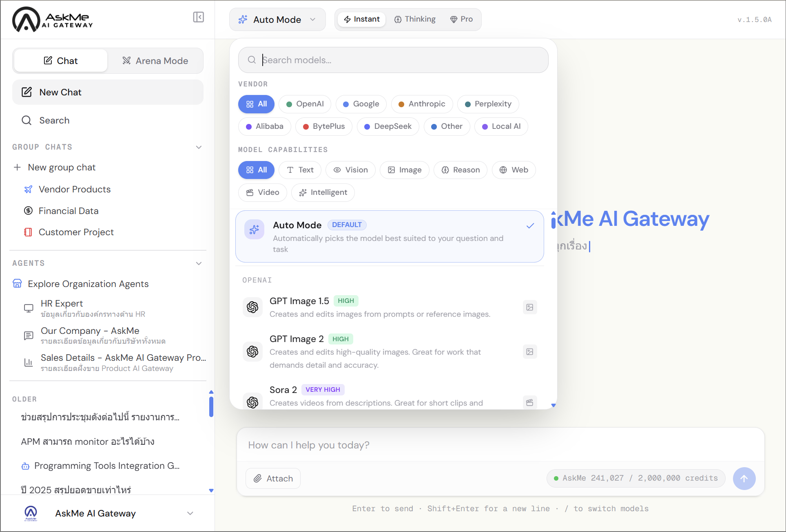786x532 pixels.
Task: Choose the GPT Image 2 model
Action: [390, 351]
